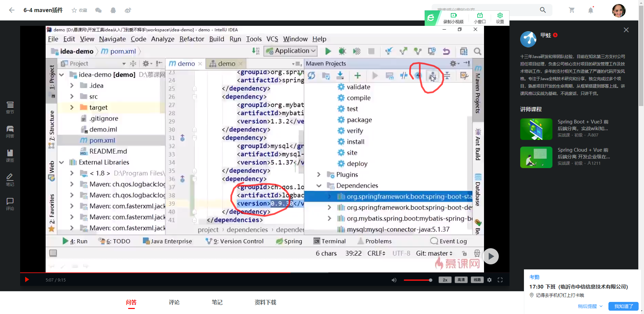Open Spring Cloud + Vue course thumbnail

click(x=536, y=157)
